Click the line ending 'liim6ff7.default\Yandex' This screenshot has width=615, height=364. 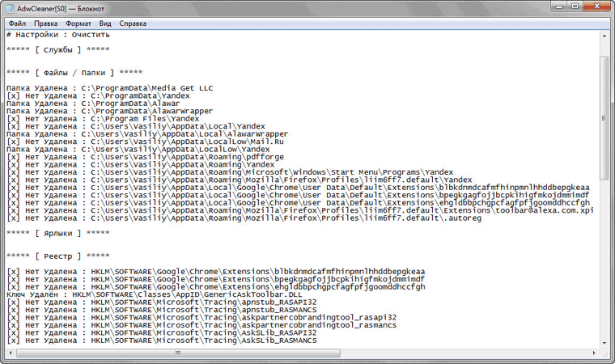[240, 180]
